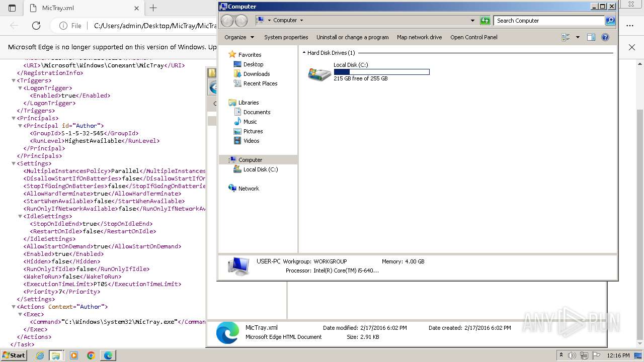Image resolution: width=644 pixels, height=362 pixels.
Task: Click the green refresh icon beside address bar
Action: 485,21
